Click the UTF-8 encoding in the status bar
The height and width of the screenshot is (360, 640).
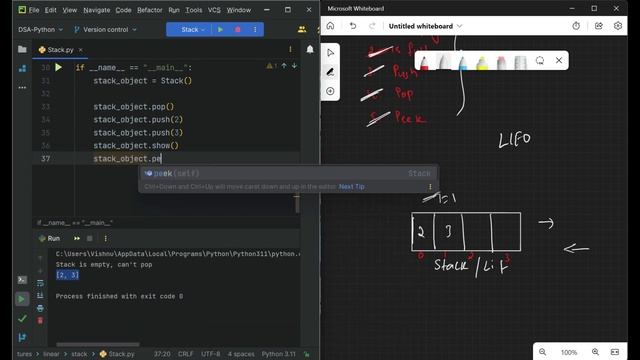pos(211,354)
